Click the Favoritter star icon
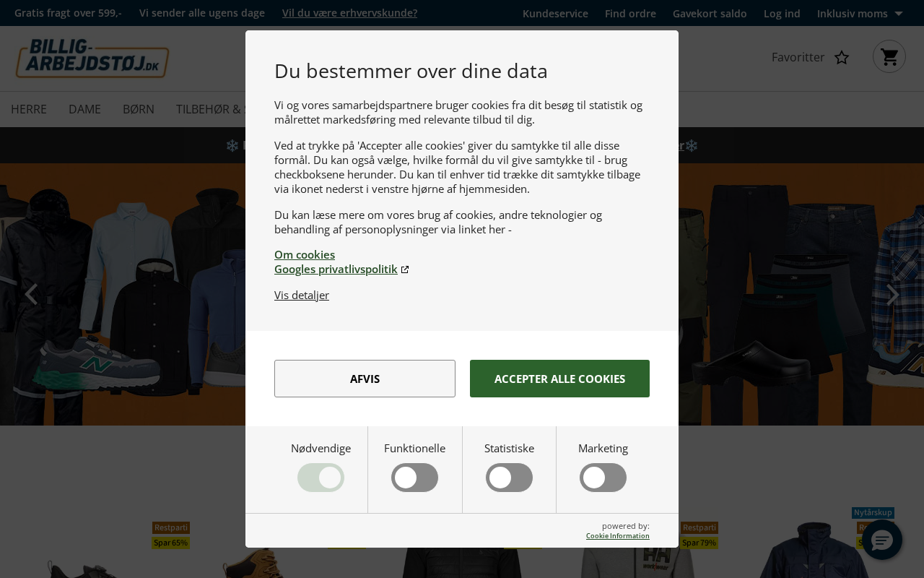Screen dimensions: 924x578 pos(842,58)
